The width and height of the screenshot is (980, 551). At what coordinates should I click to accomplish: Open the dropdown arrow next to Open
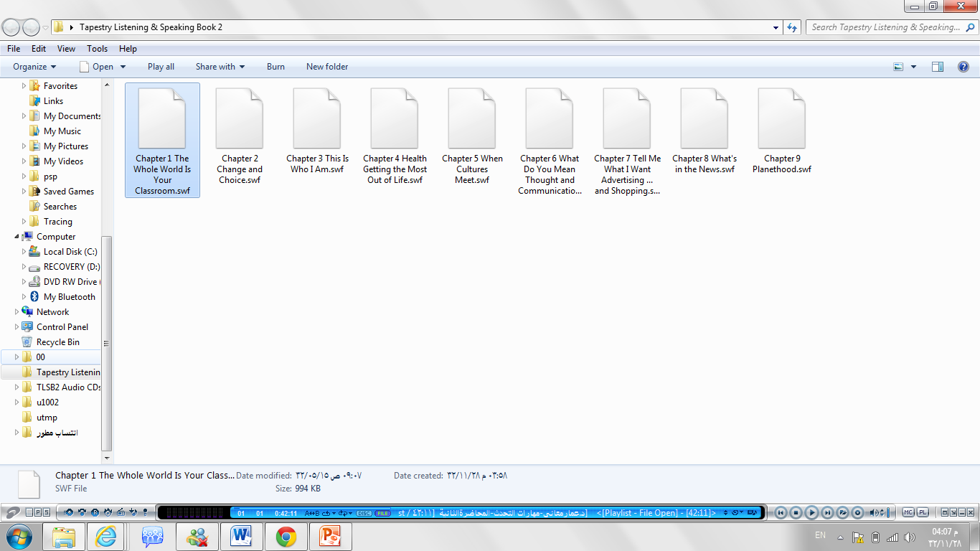coord(123,67)
